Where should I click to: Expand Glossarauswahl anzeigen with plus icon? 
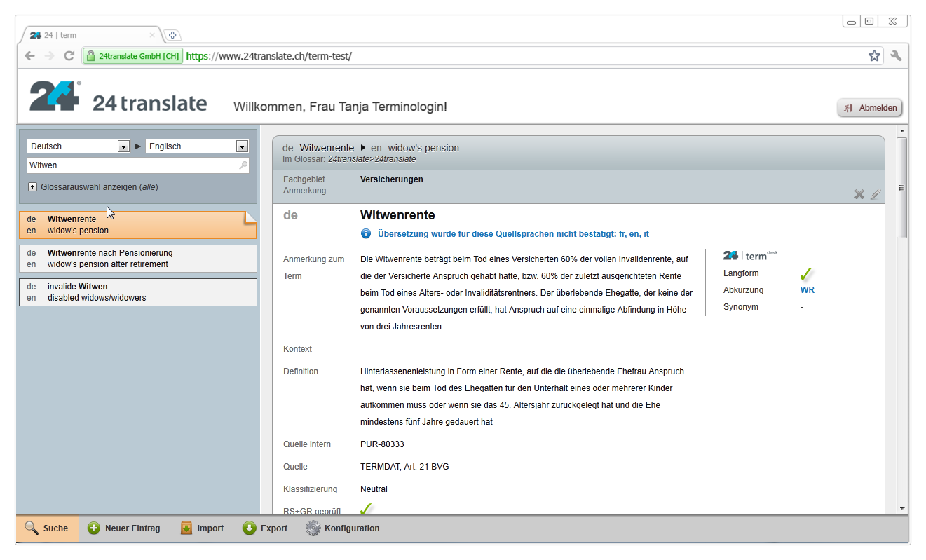point(32,187)
